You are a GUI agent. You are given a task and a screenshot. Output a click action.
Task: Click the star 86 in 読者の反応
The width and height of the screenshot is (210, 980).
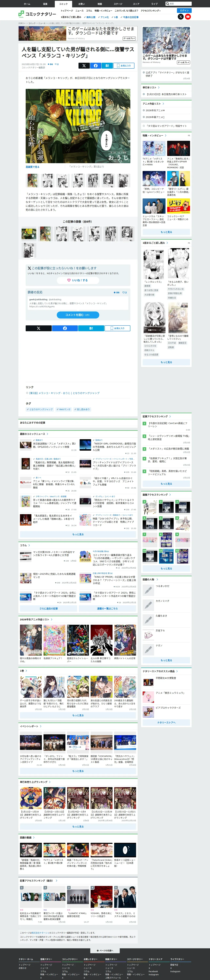117,293
